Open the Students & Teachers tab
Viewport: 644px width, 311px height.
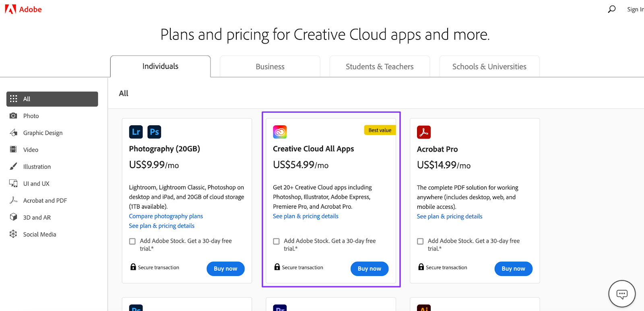coord(380,66)
